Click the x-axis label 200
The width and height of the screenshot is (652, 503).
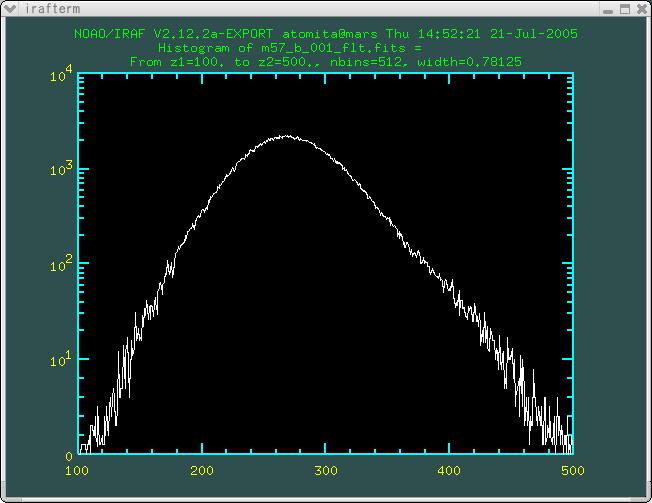[x=202, y=471]
